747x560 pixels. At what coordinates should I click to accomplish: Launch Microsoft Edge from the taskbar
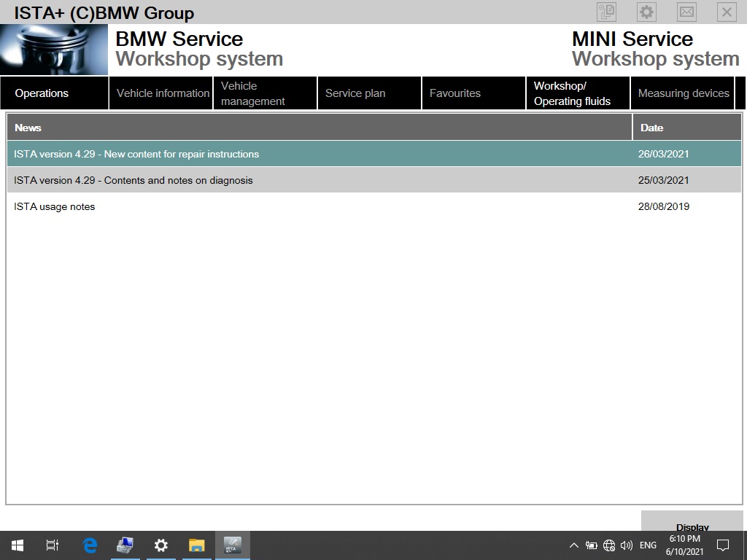[x=89, y=545]
